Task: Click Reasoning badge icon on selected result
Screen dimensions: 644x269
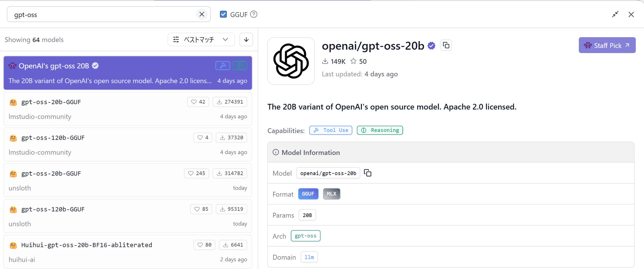Action: [240, 66]
